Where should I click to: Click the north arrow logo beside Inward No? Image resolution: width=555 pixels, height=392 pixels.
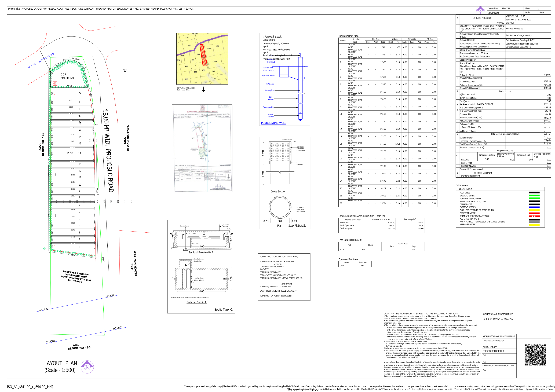pos(481,10)
